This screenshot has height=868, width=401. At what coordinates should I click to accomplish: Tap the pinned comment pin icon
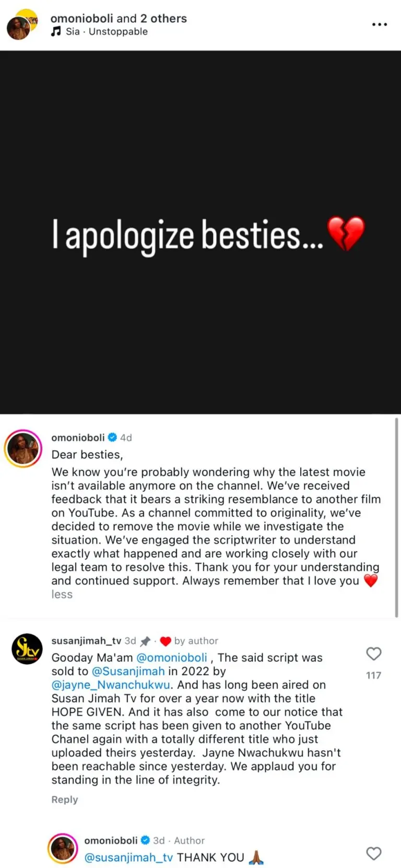pos(145,641)
